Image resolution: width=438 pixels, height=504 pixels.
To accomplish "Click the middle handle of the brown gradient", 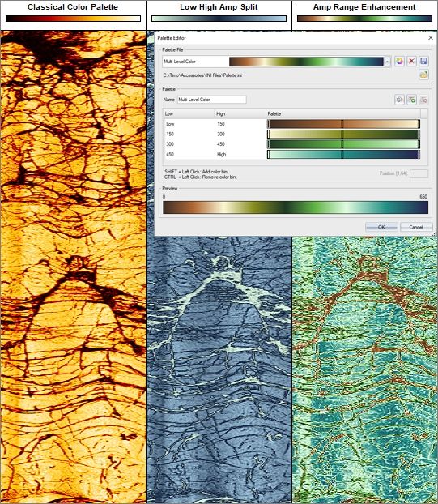I will tap(342, 124).
